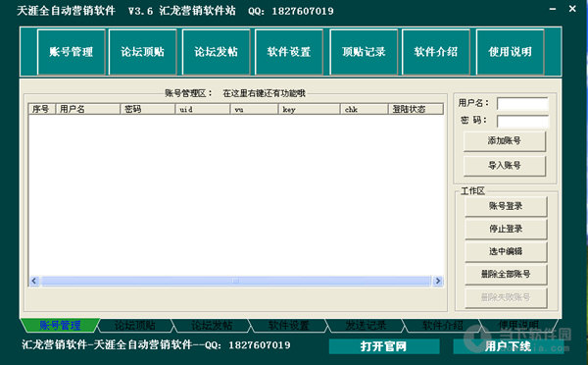Screen dimensions: 588x365
Task: Start login with 账号登录 button
Action: pos(506,206)
